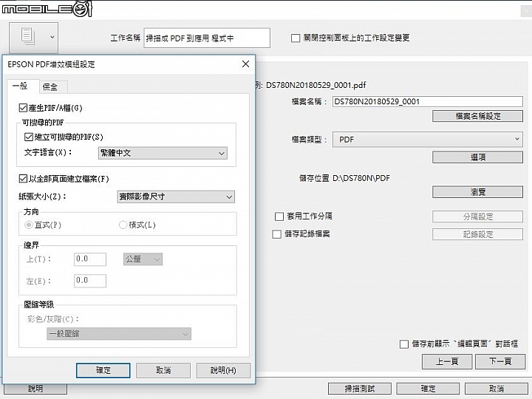Click the 選項 options button
Viewport: 532px width, 399px height.
click(x=478, y=157)
